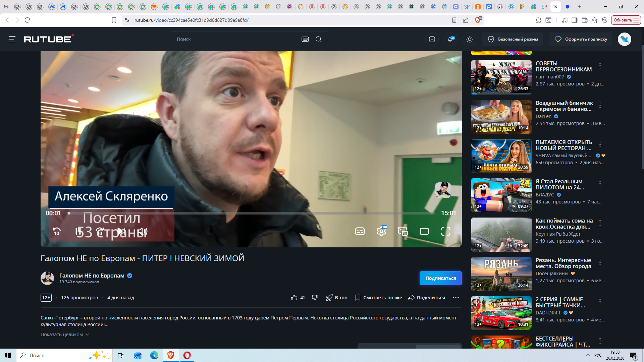The image size is (644, 362).
Task: Enable picture-in-picture mode
Action: tap(402, 231)
